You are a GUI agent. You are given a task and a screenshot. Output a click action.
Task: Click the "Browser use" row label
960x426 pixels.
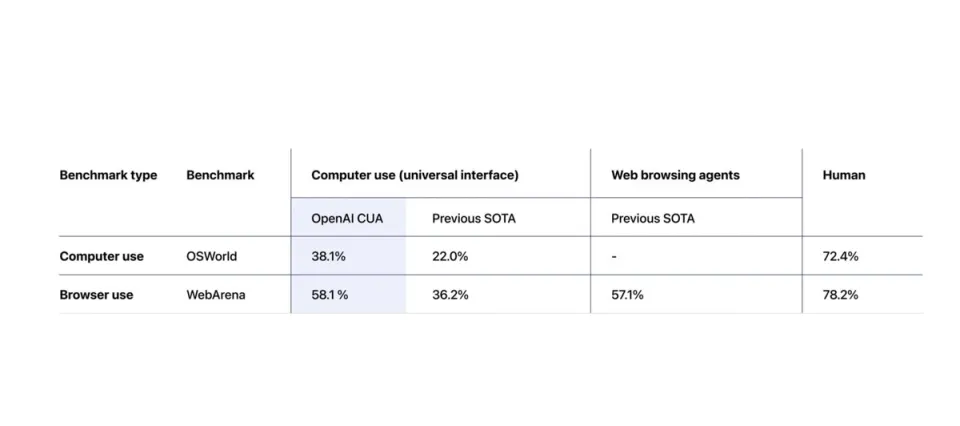click(96, 295)
